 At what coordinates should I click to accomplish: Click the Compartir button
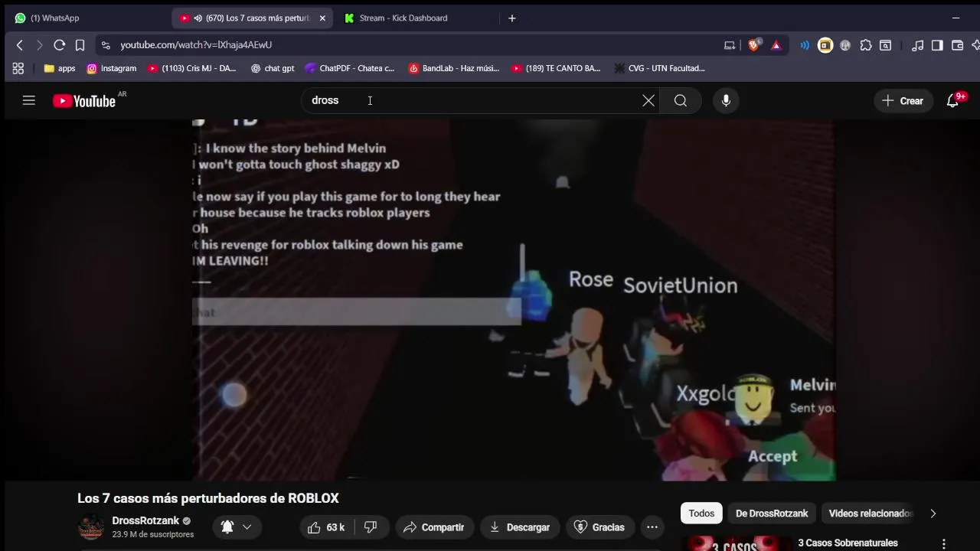[x=433, y=527]
